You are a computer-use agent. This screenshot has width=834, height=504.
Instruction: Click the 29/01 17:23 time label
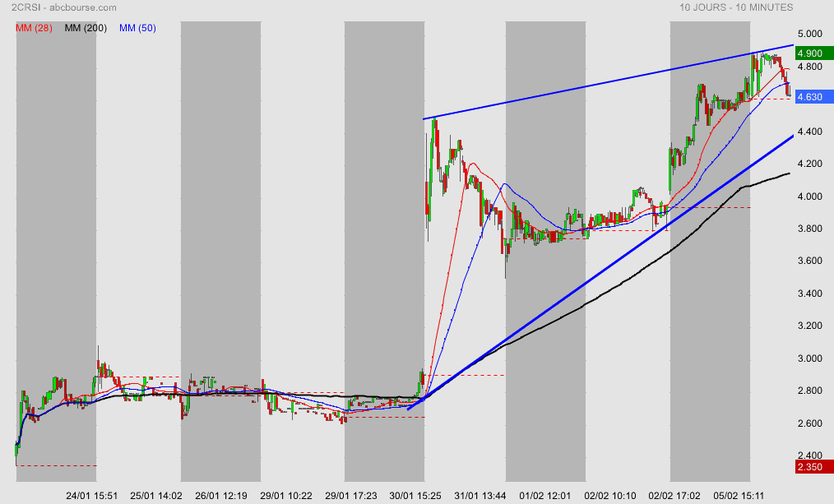351,496
